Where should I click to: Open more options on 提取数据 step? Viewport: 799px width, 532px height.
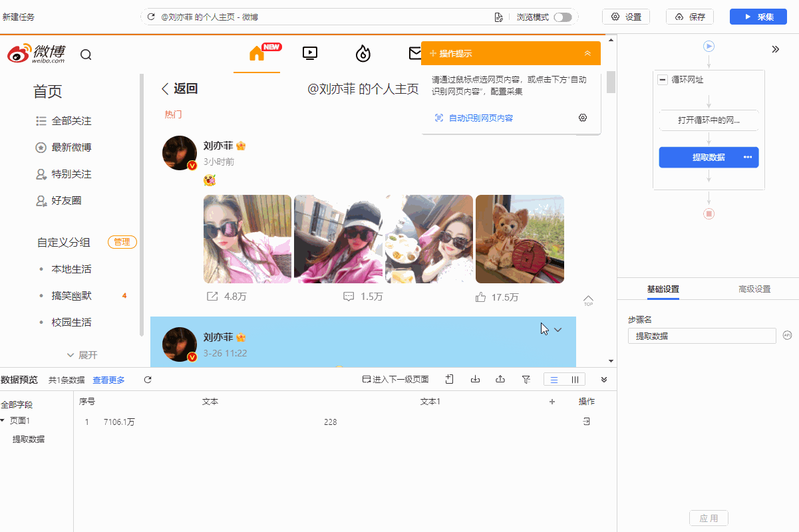[x=748, y=157]
